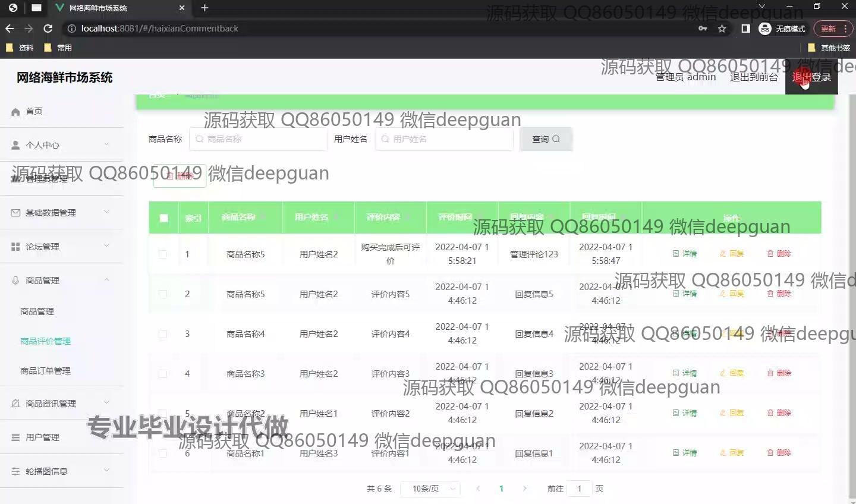The image size is (856, 504).
Task: Click 删除 for row 6
Action: 779,453
